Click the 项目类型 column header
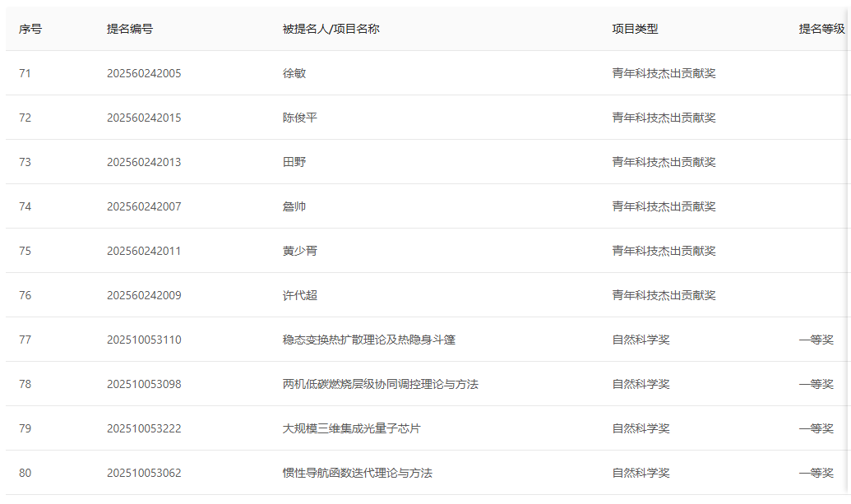 tap(634, 28)
